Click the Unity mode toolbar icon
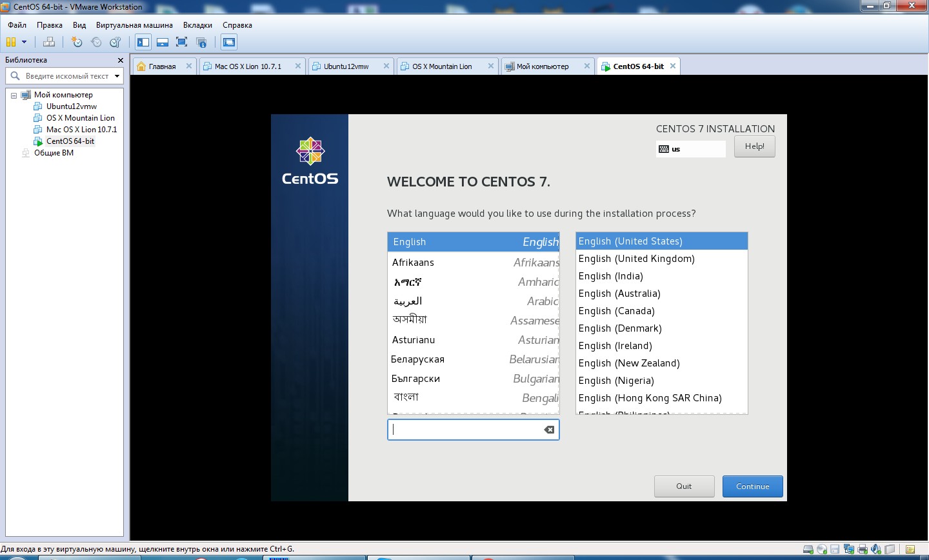Image resolution: width=929 pixels, height=560 pixels. [x=201, y=42]
